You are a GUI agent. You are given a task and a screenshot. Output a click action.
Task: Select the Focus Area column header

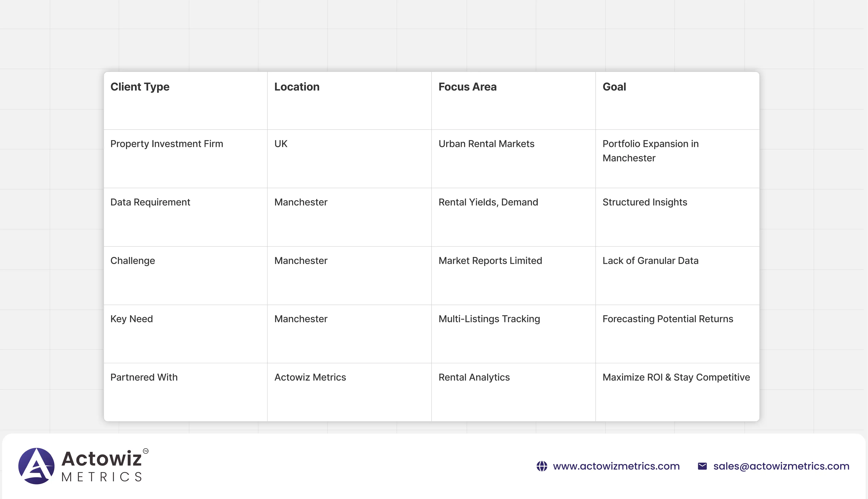pos(467,87)
